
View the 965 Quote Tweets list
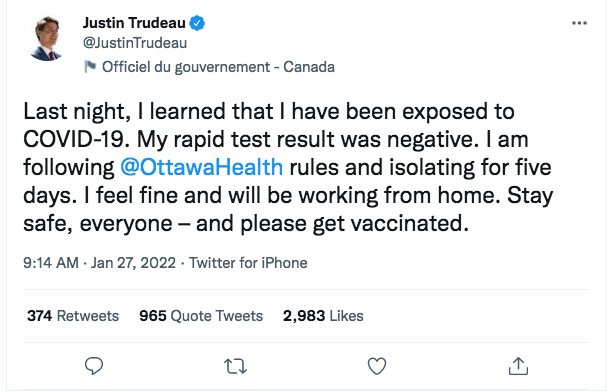tap(201, 316)
